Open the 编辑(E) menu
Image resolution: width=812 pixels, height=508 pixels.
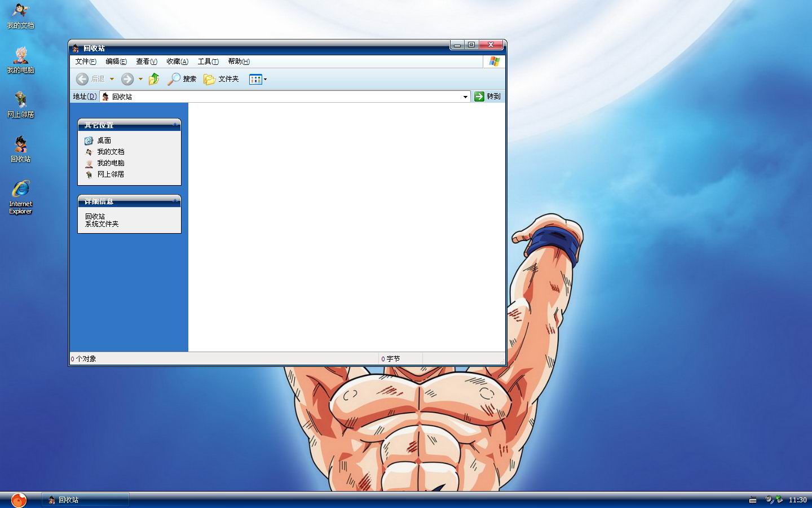point(116,62)
